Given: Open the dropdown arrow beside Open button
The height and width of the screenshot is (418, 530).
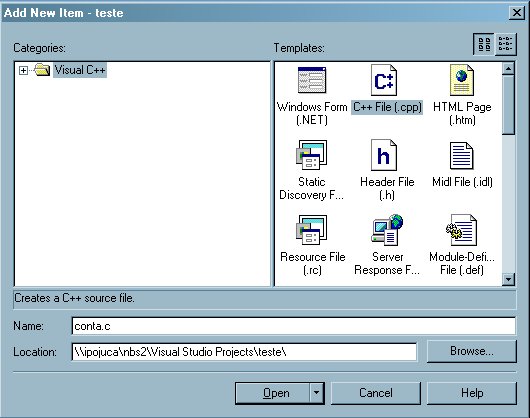Looking at the screenshot, I should coord(316,393).
